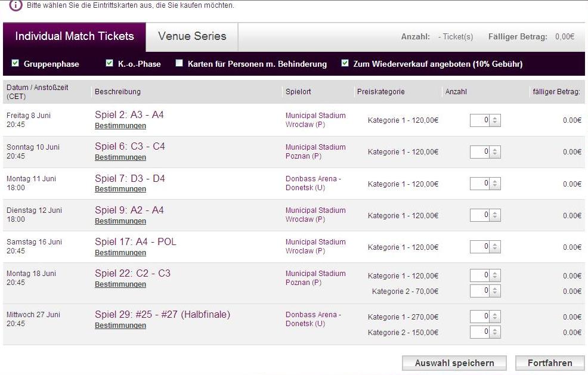The width and height of the screenshot is (588, 375).
Task: Uncheck the Gruppenphase filter
Action: pyautogui.click(x=16, y=63)
